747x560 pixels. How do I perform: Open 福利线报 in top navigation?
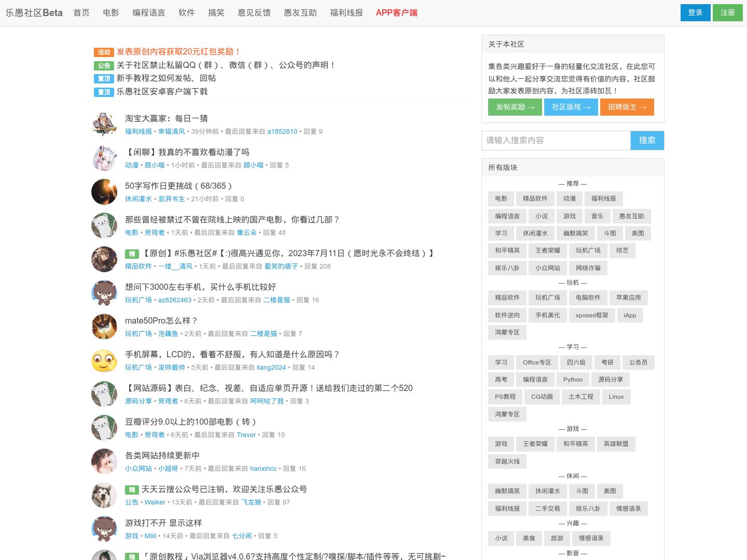[347, 12]
